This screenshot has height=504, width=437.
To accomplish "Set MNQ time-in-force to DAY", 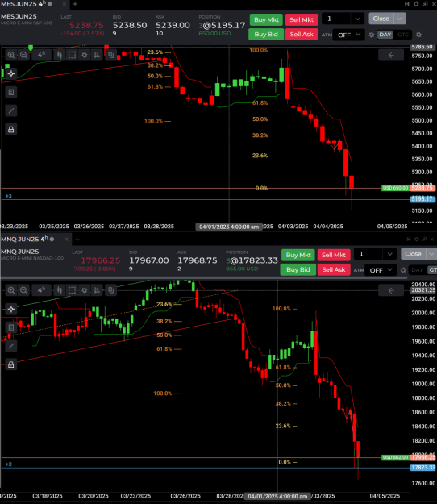I will tap(417, 270).
